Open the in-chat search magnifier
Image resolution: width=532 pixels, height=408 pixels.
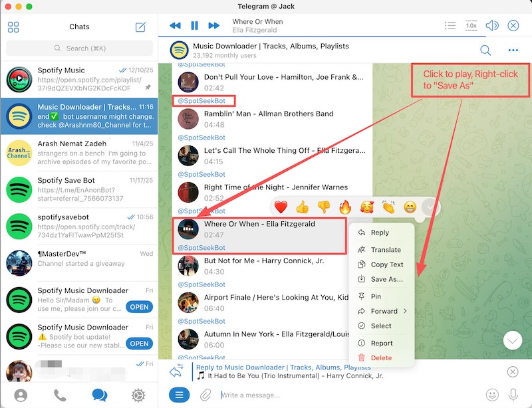click(485, 50)
